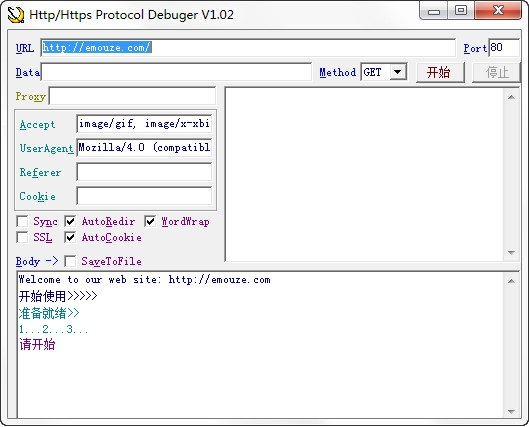Check the SaveToFile option
The height and width of the screenshot is (427, 529).
[70, 261]
